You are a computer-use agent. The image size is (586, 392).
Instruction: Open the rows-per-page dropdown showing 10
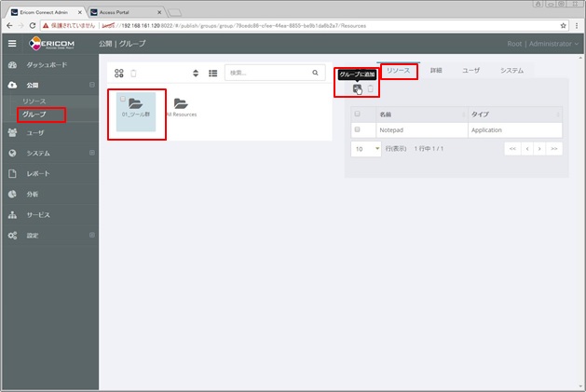pyautogui.click(x=366, y=148)
